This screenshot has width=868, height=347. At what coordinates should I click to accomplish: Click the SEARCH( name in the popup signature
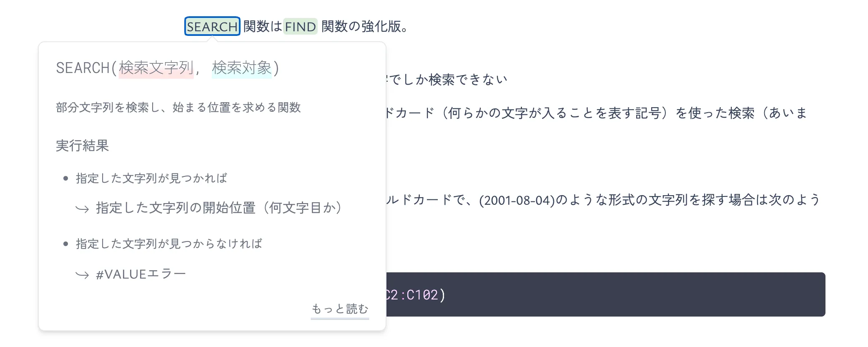point(86,68)
